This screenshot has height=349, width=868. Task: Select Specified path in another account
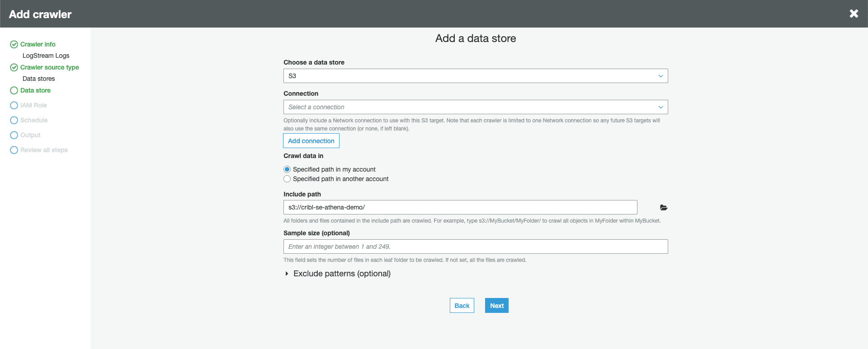click(287, 179)
